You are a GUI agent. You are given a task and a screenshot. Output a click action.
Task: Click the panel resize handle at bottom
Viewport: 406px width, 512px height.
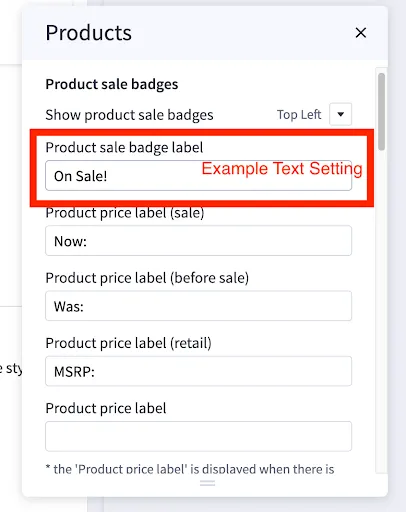tap(207, 483)
